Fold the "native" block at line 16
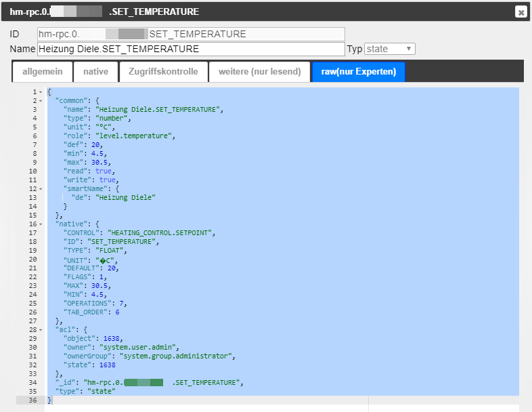 pyautogui.click(x=41, y=224)
